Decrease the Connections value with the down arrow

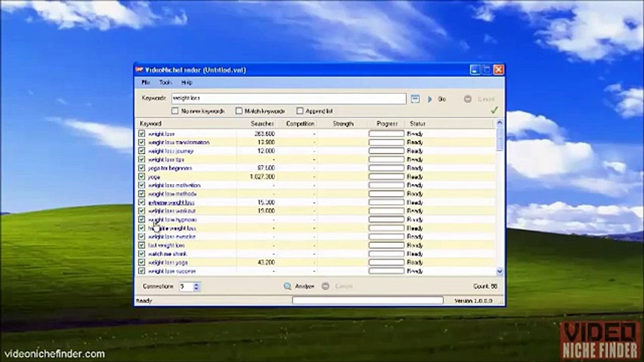pos(196,289)
